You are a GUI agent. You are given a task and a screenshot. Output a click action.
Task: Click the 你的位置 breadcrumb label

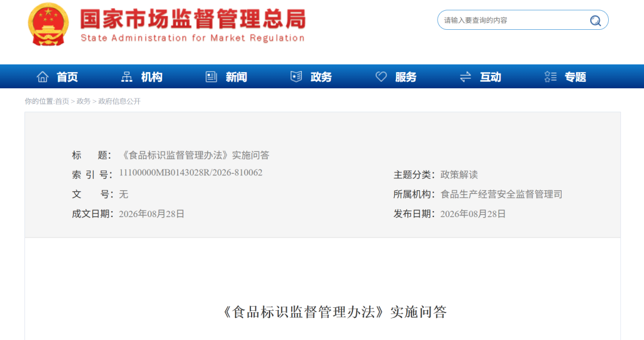click(x=39, y=101)
